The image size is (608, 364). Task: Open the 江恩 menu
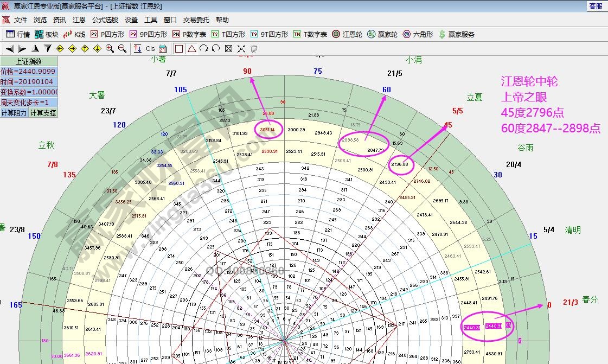pyautogui.click(x=79, y=20)
